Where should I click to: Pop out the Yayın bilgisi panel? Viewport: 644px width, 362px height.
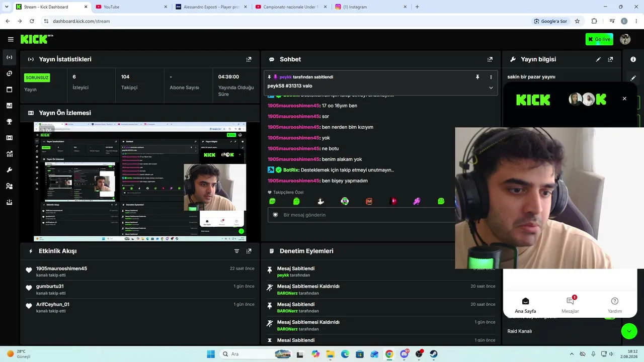(610, 59)
